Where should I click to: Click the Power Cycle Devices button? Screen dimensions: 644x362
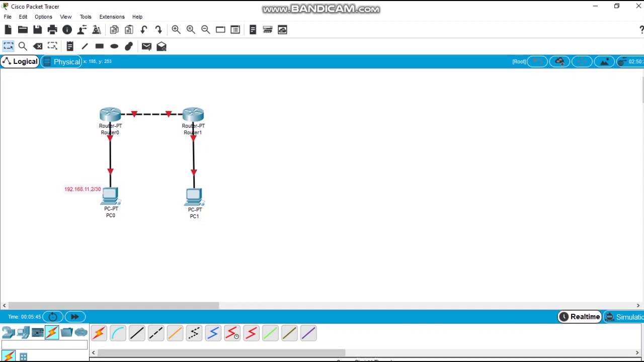tap(53, 317)
